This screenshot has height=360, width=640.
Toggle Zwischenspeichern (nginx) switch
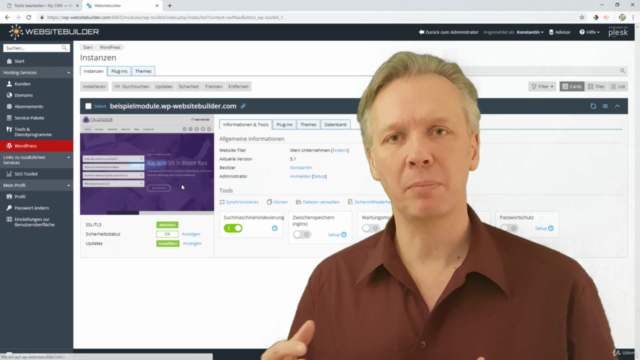tap(302, 235)
